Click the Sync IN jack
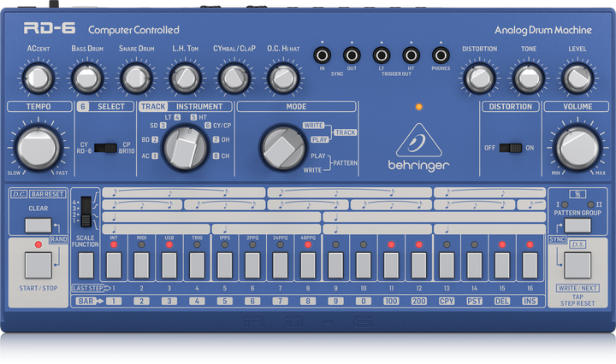The height and width of the screenshot is (364, 616). [323, 56]
